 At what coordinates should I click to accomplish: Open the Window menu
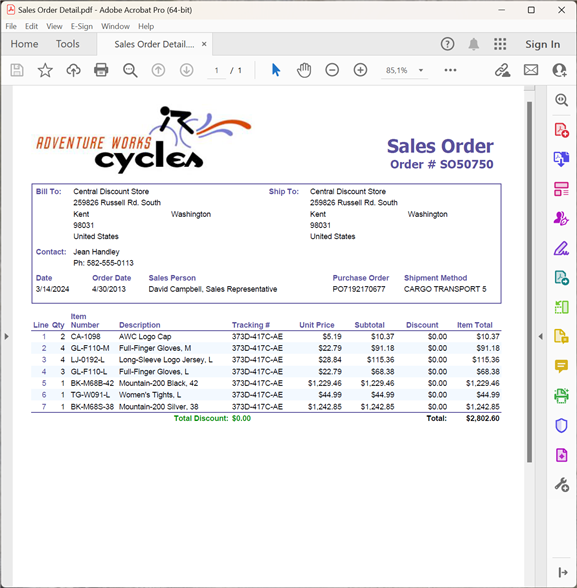point(115,26)
